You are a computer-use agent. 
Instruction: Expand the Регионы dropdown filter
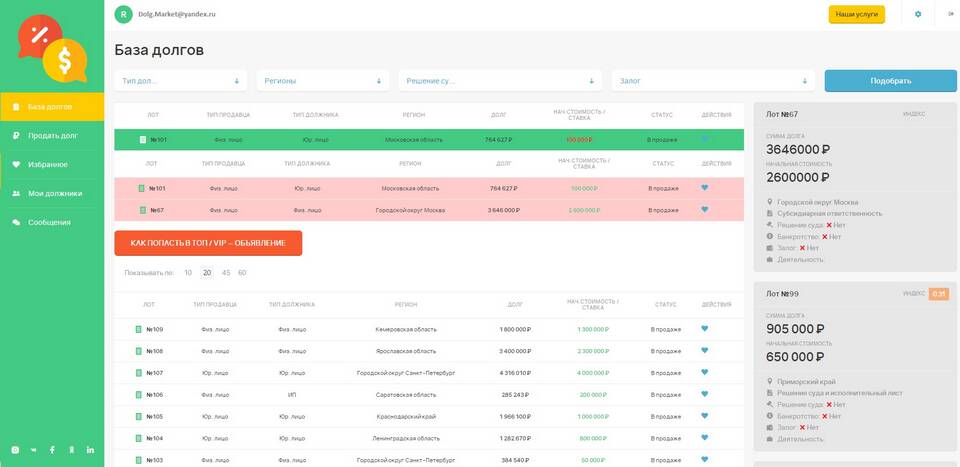click(322, 81)
